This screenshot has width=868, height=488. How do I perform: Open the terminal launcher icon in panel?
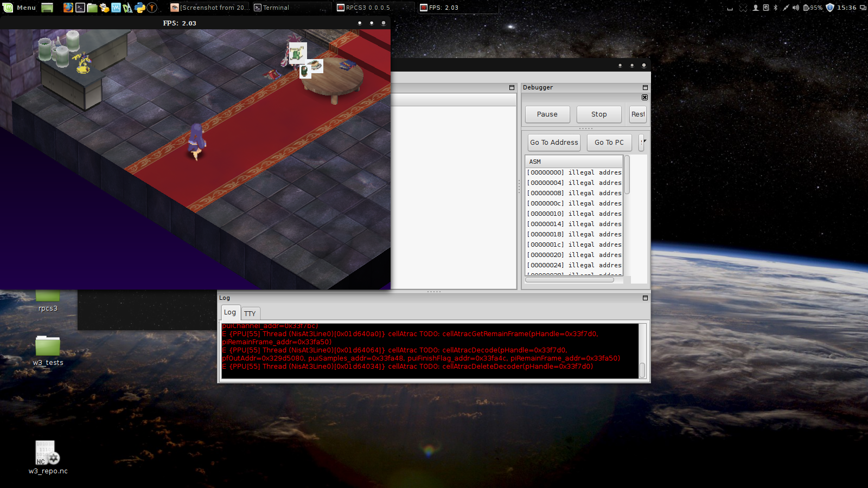click(80, 8)
